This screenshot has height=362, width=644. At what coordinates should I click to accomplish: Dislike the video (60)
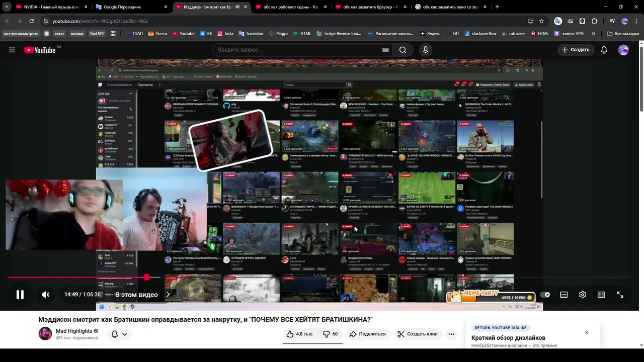pos(331,334)
